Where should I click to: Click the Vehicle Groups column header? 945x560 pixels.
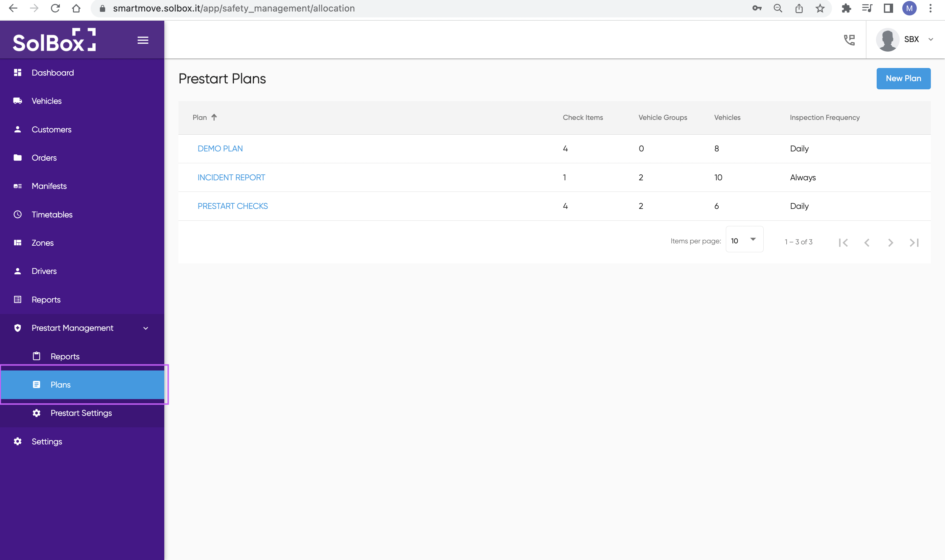(663, 117)
